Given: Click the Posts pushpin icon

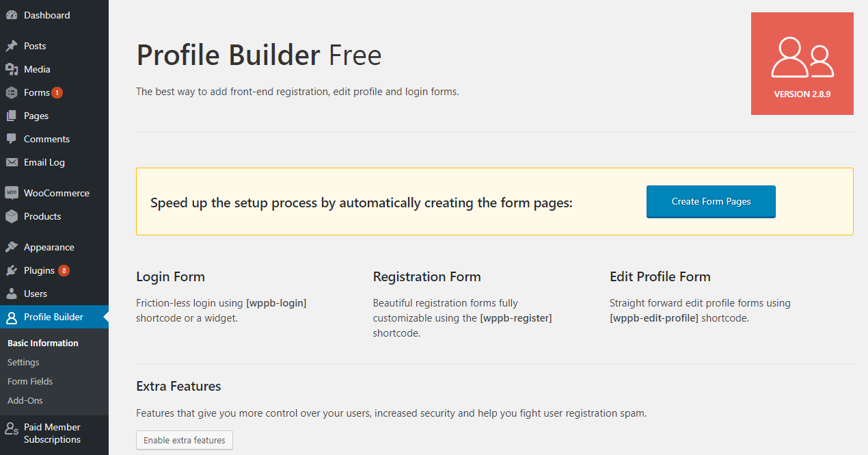Looking at the screenshot, I should tap(12, 46).
